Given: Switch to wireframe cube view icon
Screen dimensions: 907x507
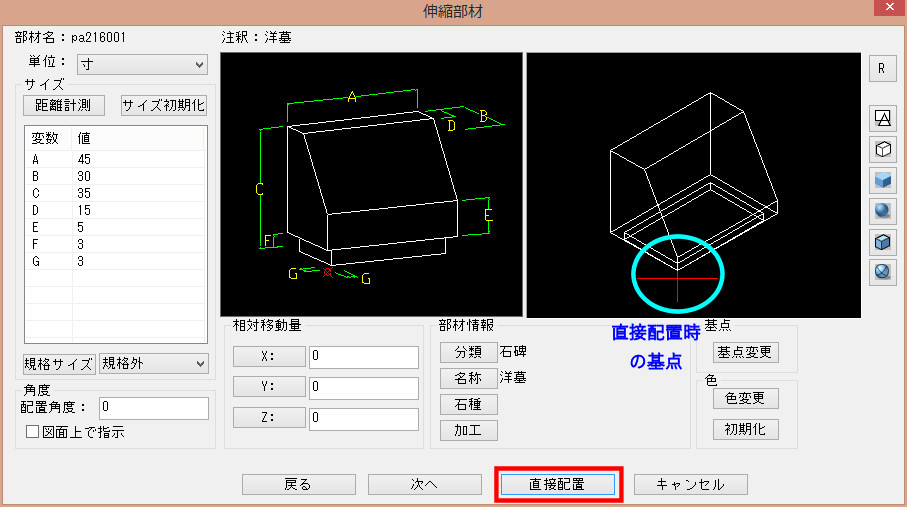Looking at the screenshot, I should point(882,149).
